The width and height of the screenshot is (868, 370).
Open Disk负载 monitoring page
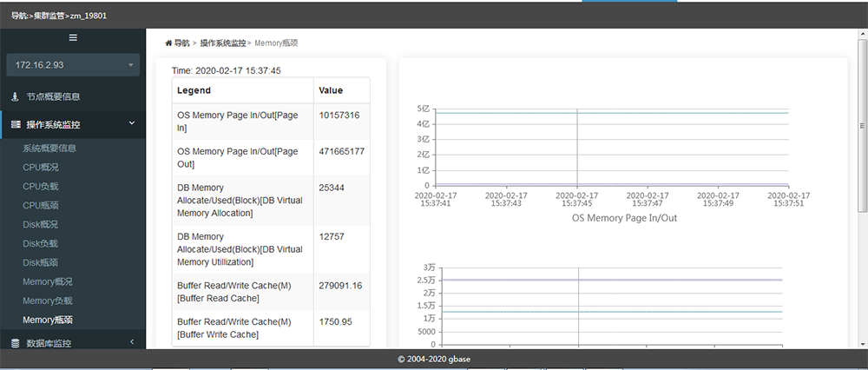pos(40,244)
